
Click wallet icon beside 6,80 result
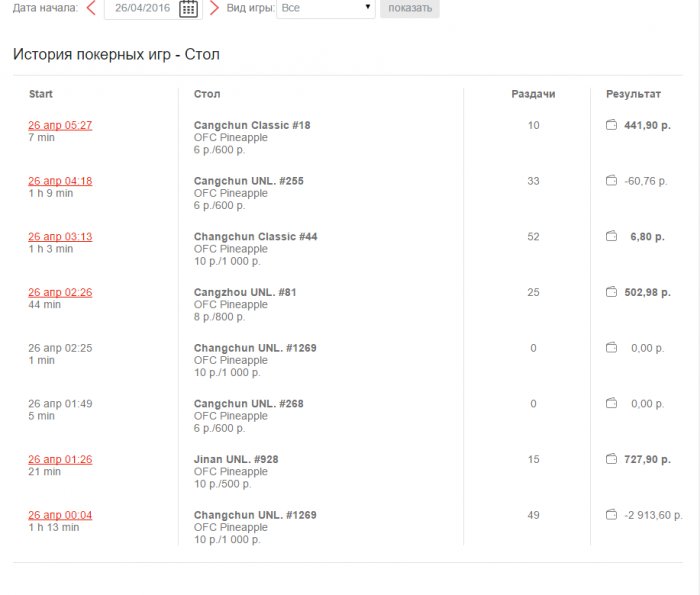[x=612, y=237]
